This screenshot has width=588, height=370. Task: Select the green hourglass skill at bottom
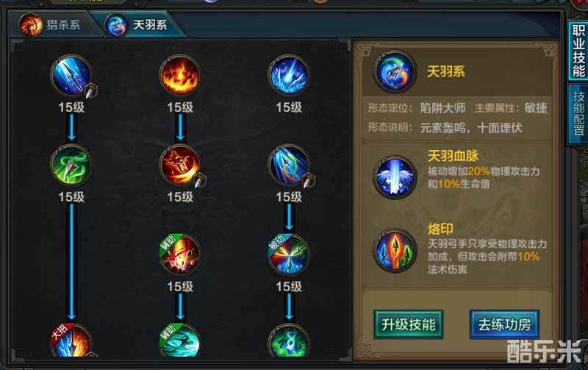(289, 341)
